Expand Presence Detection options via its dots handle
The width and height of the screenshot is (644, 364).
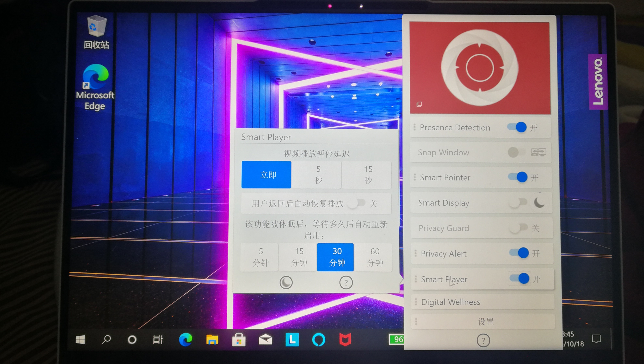coord(415,127)
